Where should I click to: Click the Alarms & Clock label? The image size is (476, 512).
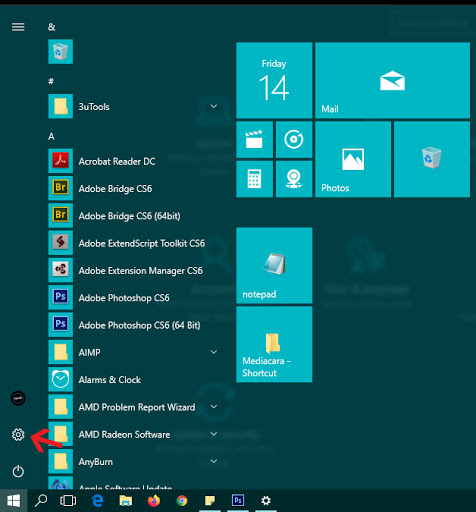point(110,380)
